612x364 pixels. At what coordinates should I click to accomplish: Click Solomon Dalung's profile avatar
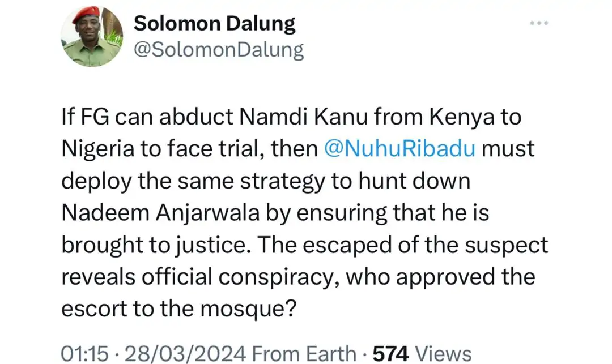pyautogui.click(x=92, y=36)
